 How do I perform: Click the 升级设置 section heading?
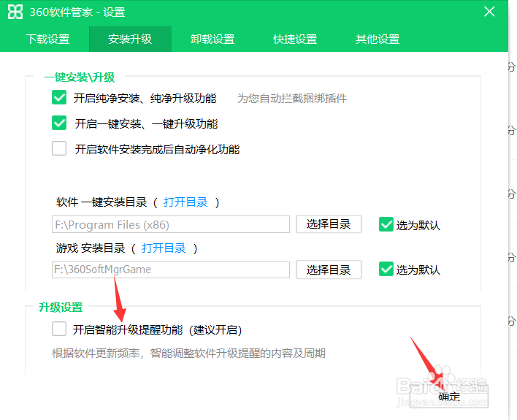61,308
